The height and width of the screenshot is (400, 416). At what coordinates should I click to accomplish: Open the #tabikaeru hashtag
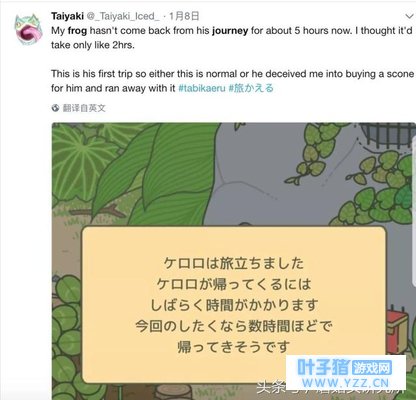(202, 88)
